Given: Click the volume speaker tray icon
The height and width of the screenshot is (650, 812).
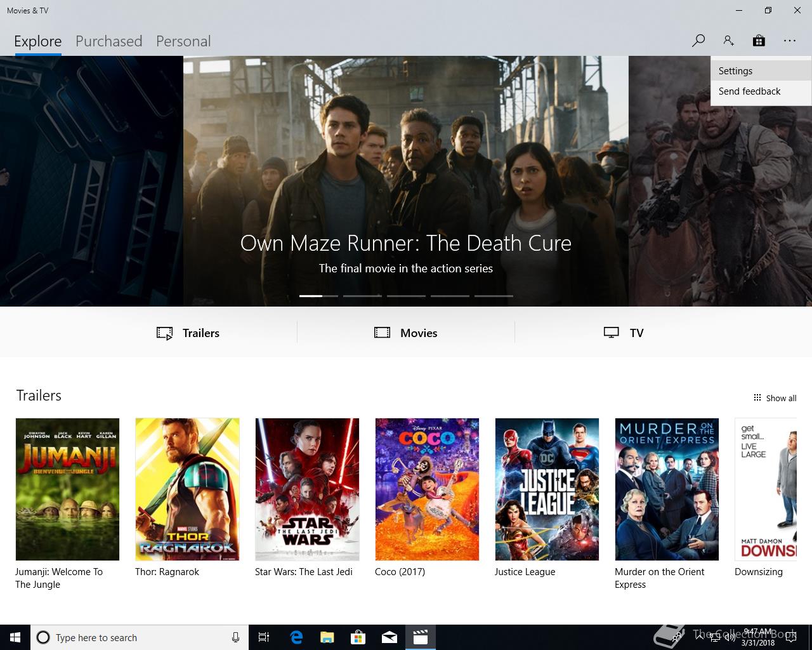Looking at the screenshot, I should pos(730,638).
